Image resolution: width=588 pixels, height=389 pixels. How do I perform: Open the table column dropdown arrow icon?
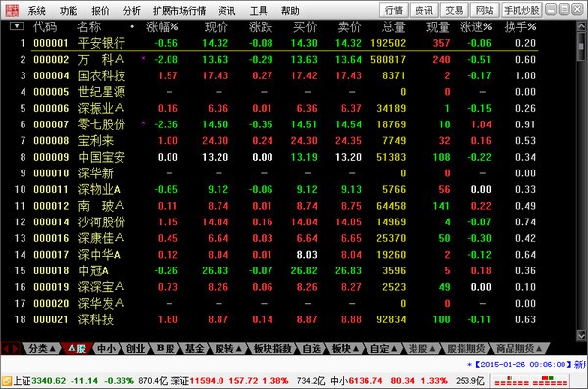[17, 26]
